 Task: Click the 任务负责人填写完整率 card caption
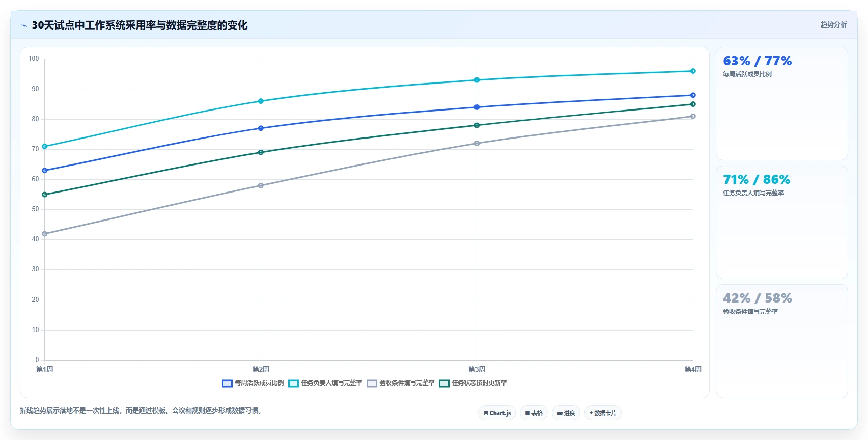753,193
